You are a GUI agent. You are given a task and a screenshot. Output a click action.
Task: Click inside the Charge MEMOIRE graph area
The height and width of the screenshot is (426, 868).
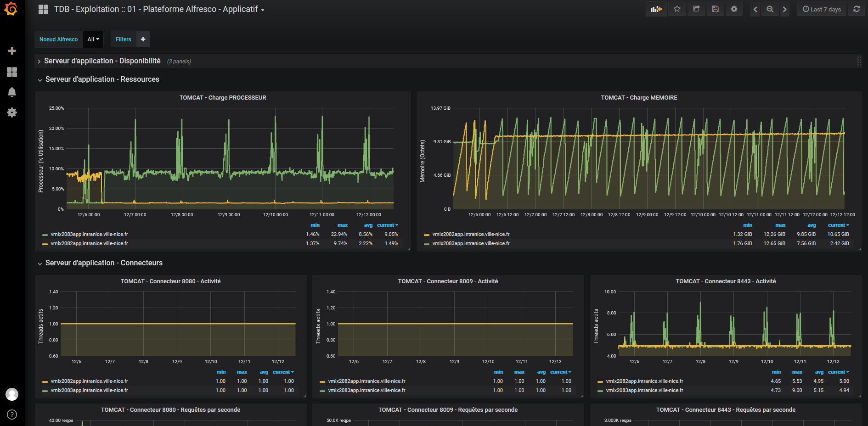click(648, 158)
